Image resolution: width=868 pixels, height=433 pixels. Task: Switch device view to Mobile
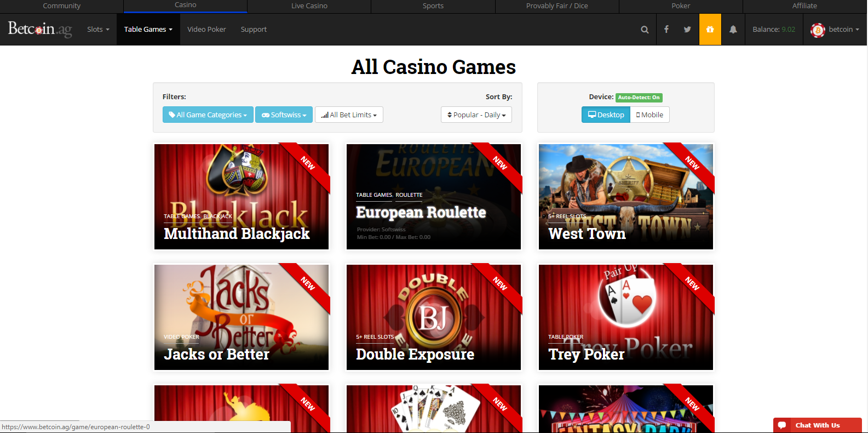pyautogui.click(x=649, y=115)
